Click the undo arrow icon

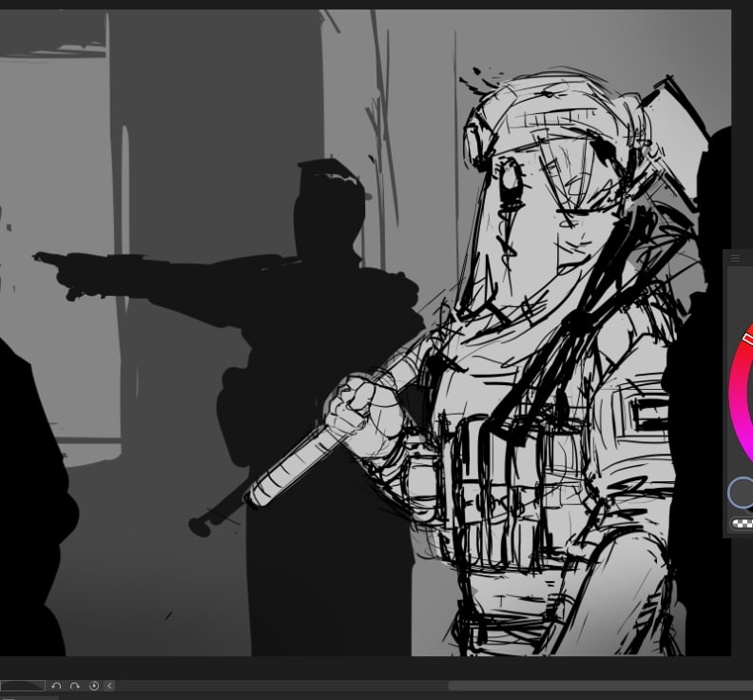click(x=56, y=686)
